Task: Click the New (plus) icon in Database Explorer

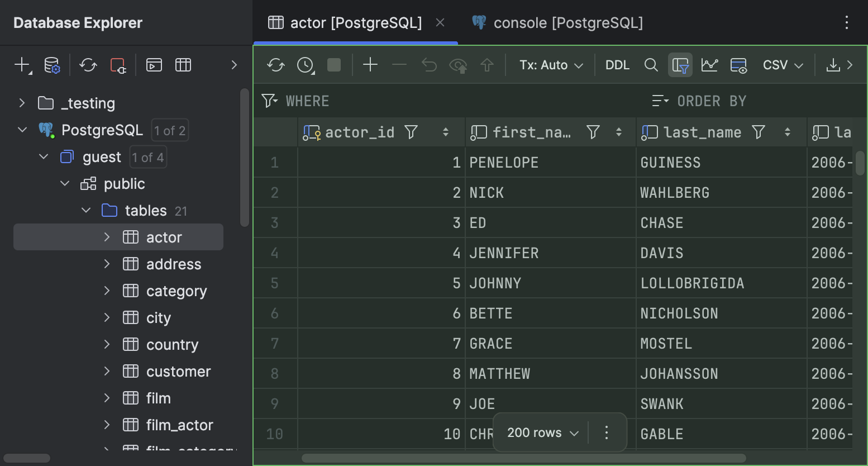Action: point(22,65)
